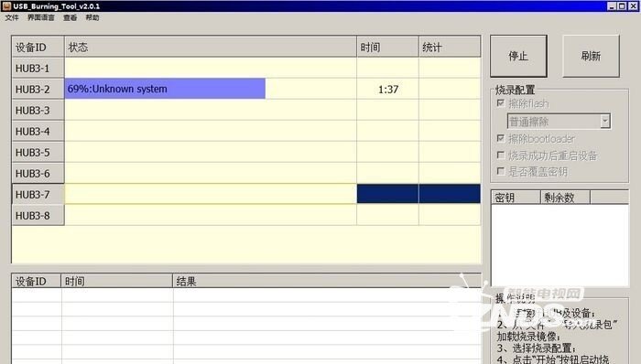Click the 剩余数 column header

pyautogui.click(x=565, y=198)
